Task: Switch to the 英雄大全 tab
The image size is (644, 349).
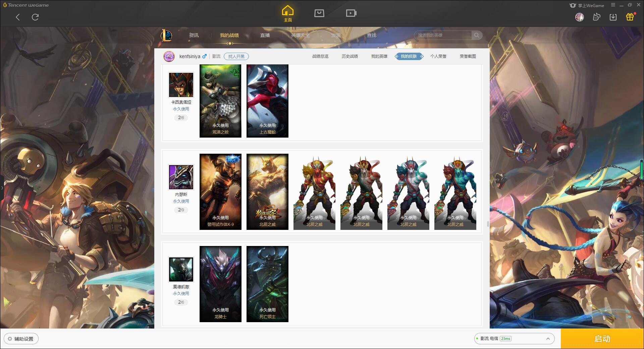Action: click(301, 35)
